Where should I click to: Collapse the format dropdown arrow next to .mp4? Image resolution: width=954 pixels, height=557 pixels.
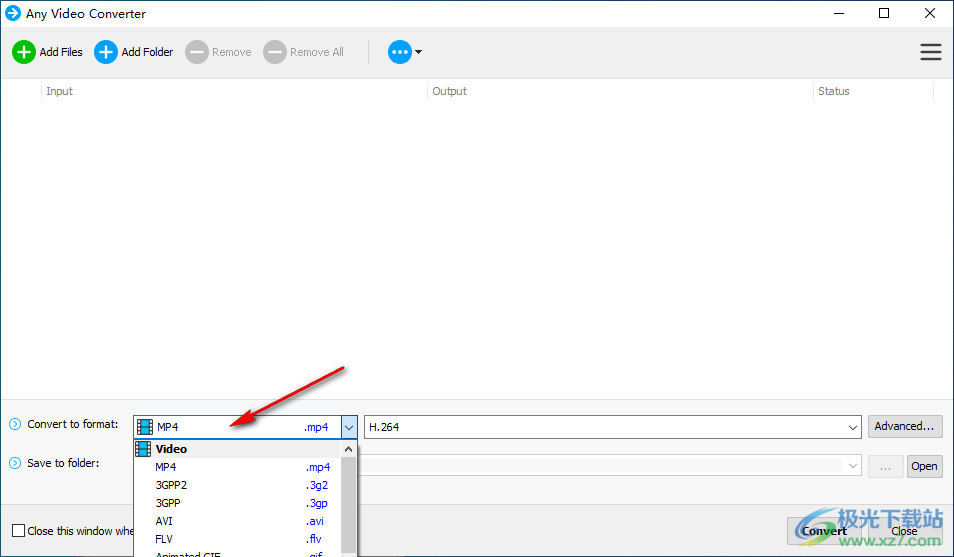(x=349, y=427)
